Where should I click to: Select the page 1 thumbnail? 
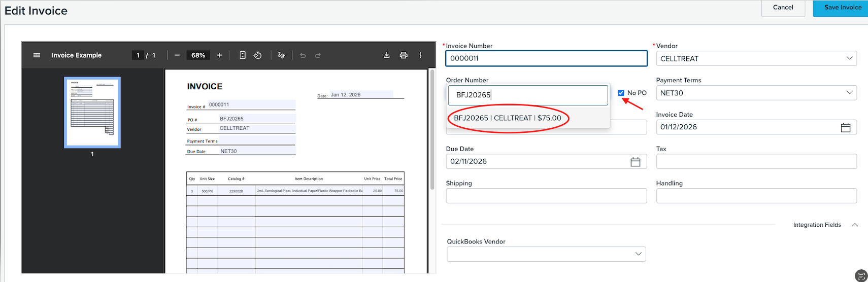point(92,113)
